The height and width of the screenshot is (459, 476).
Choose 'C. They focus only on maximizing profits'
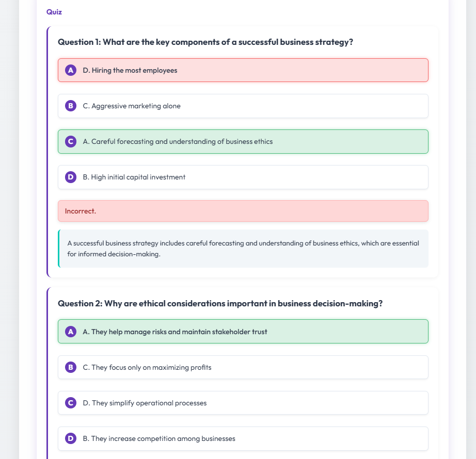click(x=243, y=367)
